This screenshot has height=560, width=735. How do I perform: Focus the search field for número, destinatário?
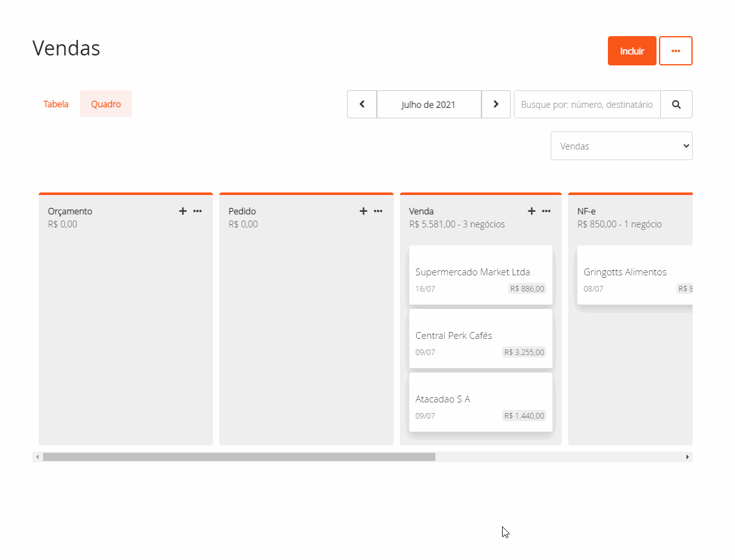[x=587, y=104]
